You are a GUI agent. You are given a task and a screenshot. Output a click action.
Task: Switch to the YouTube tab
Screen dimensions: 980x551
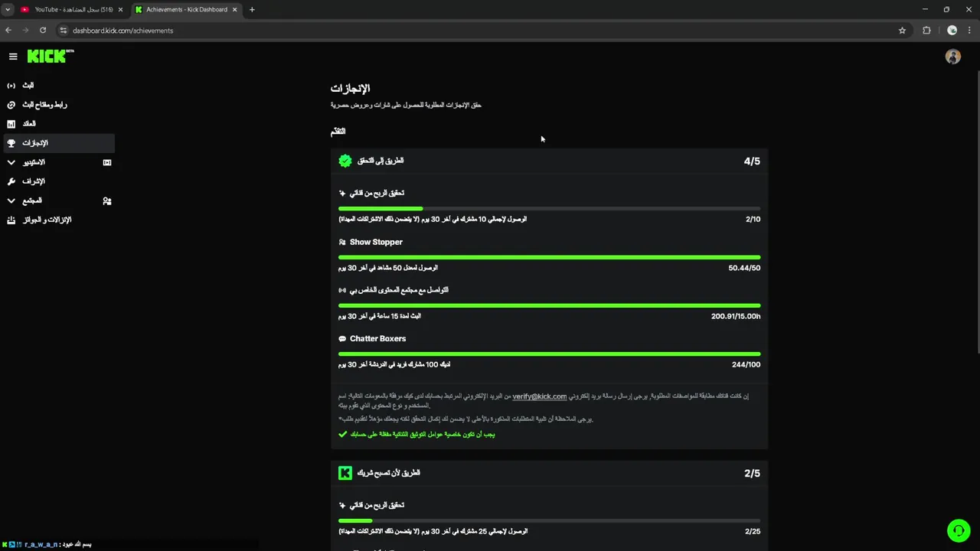pos(71,10)
